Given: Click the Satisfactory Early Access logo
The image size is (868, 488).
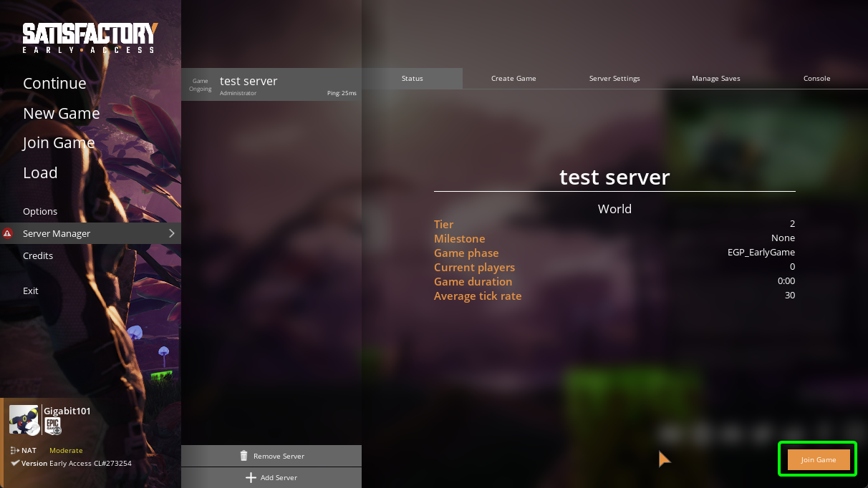Looking at the screenshot, I should coord(90,38).
